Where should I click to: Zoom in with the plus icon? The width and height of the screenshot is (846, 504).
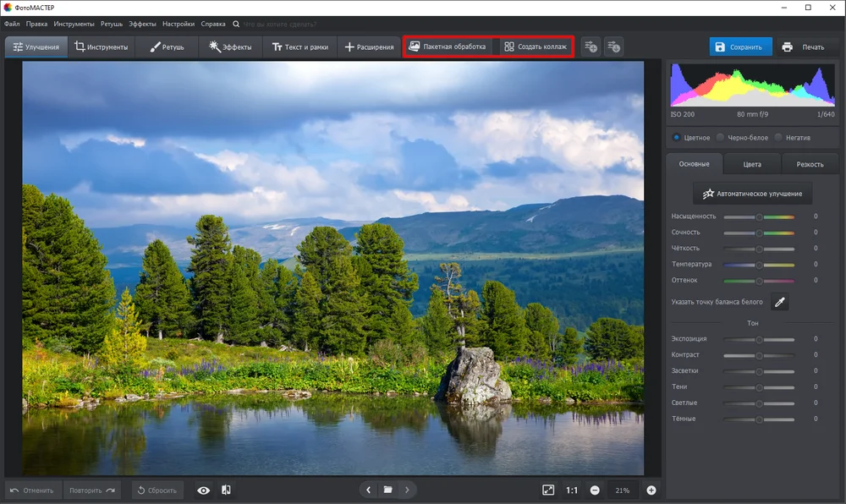(651, 490)
